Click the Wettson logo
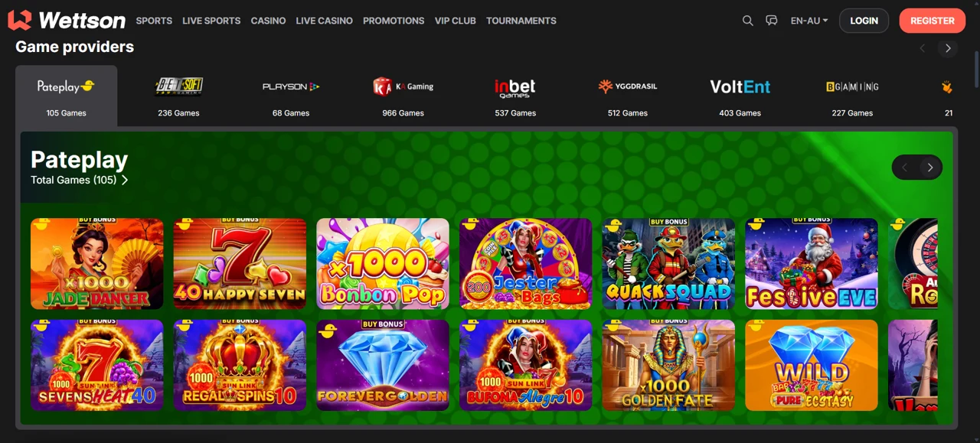This screenshot has height=443, width=980. pyautogui.click(x=67, y=21)
